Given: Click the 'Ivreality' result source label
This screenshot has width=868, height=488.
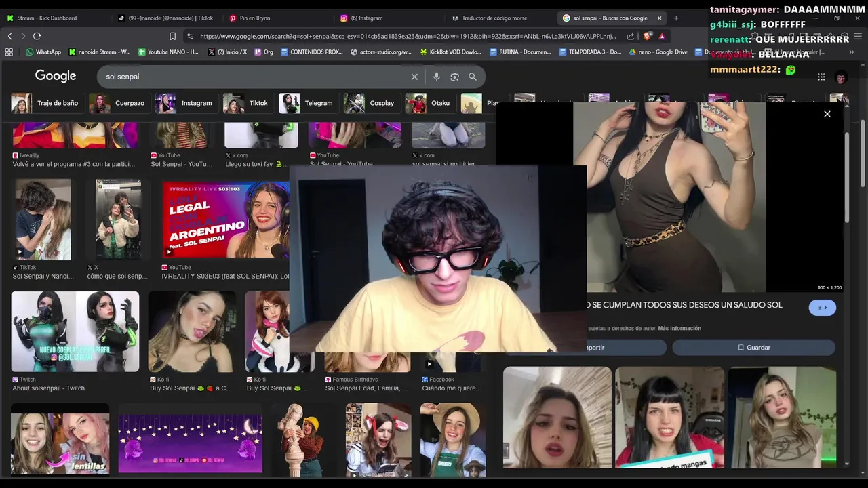Looking at the screenshot, I should point(29,155).
